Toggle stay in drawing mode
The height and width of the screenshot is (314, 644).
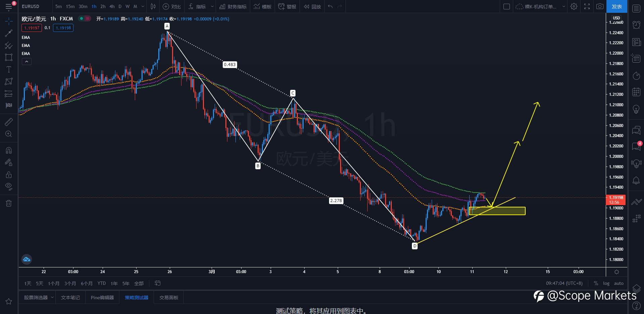pyautogui.click(x=9, y=163)
